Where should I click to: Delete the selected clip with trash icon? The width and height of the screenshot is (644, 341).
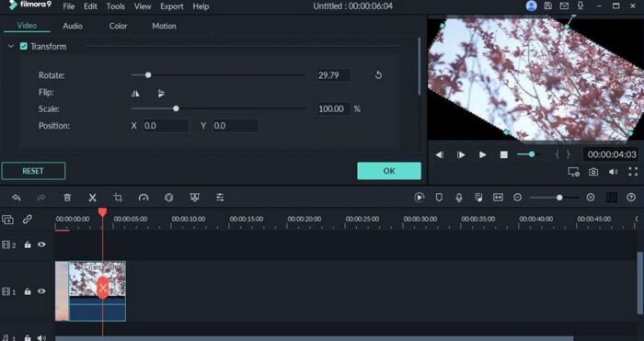(x=67, y=198)
